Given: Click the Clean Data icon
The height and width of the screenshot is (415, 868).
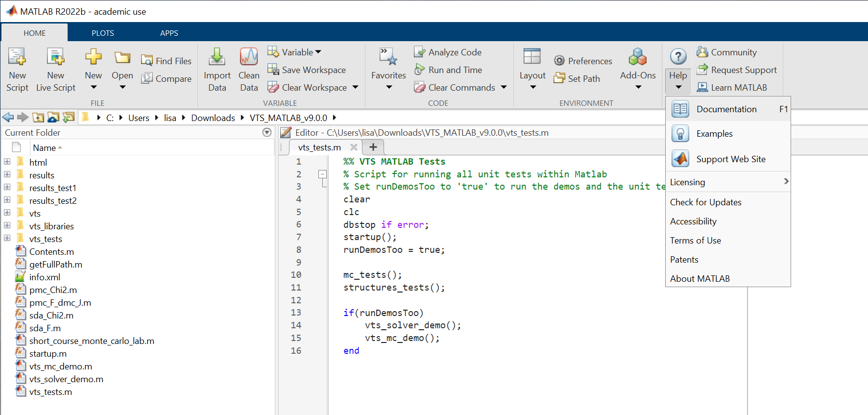Looking at the screenshot, I should [249, 57].
